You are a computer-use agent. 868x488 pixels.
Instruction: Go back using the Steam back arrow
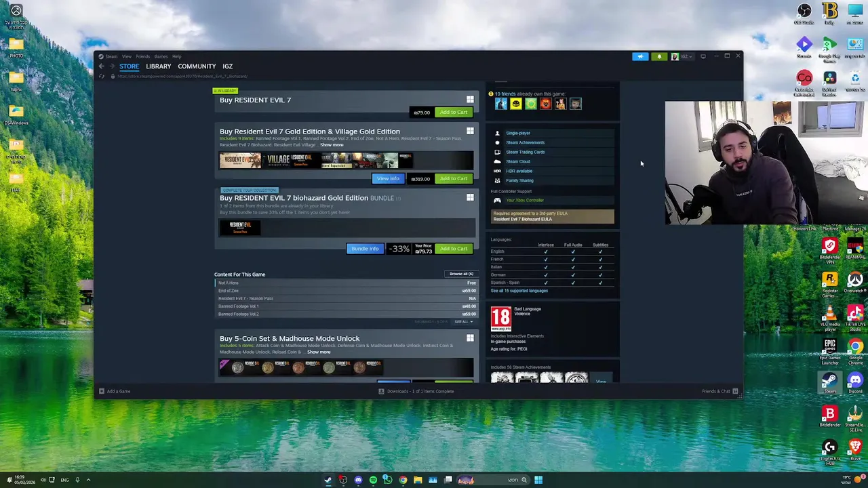point(101,66)
